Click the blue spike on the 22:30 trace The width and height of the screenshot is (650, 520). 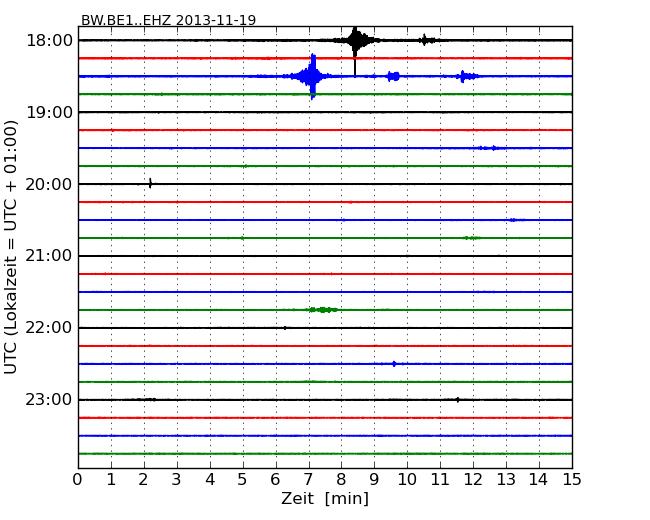(x=394, y=364)
